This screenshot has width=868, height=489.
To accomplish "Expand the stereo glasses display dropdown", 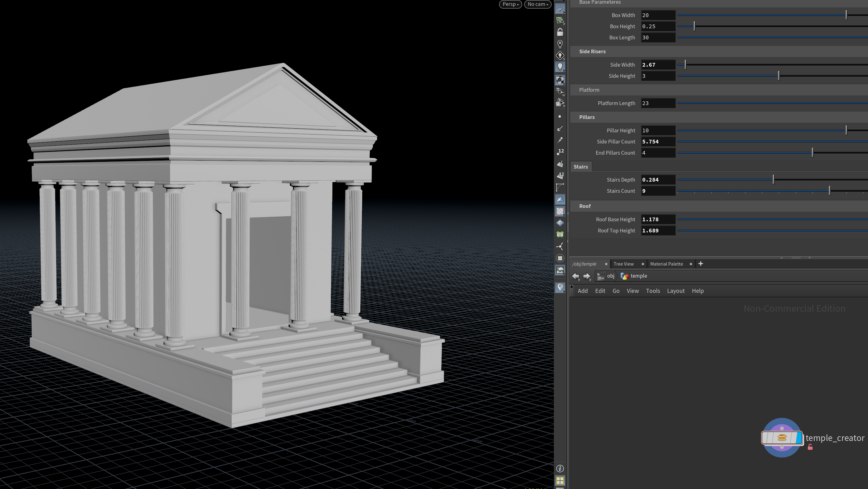I will coord(560,92).
